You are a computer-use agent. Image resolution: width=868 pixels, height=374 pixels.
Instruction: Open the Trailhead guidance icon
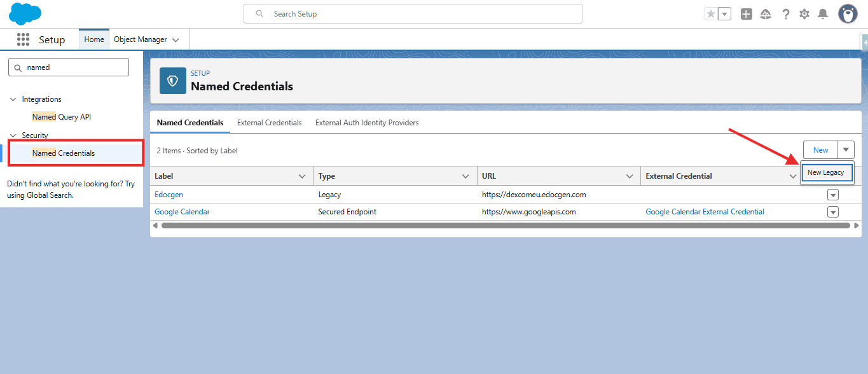click(x=766, y=14)
